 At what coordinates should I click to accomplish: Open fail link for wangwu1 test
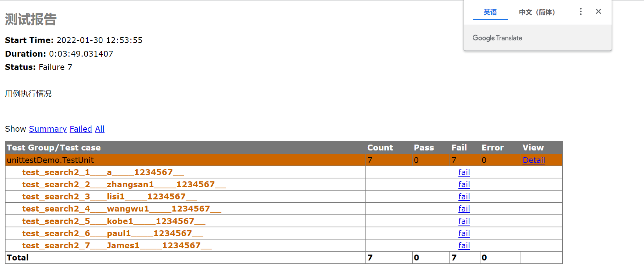(x=464, y=209)
